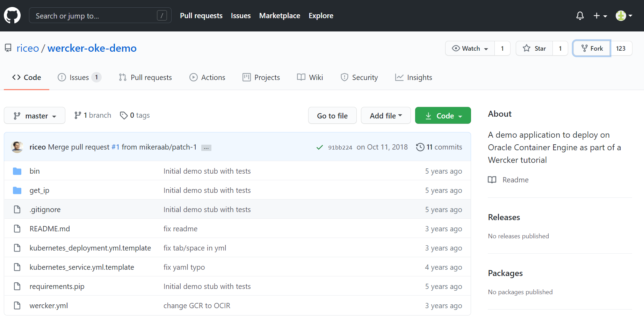Screen dimensions: 644x319
Task: Fork the repository
Action: (x=592, y=48)
